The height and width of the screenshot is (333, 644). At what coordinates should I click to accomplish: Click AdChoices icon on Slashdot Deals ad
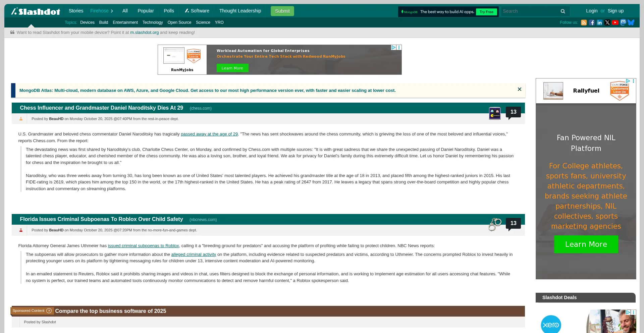[628, 312]
